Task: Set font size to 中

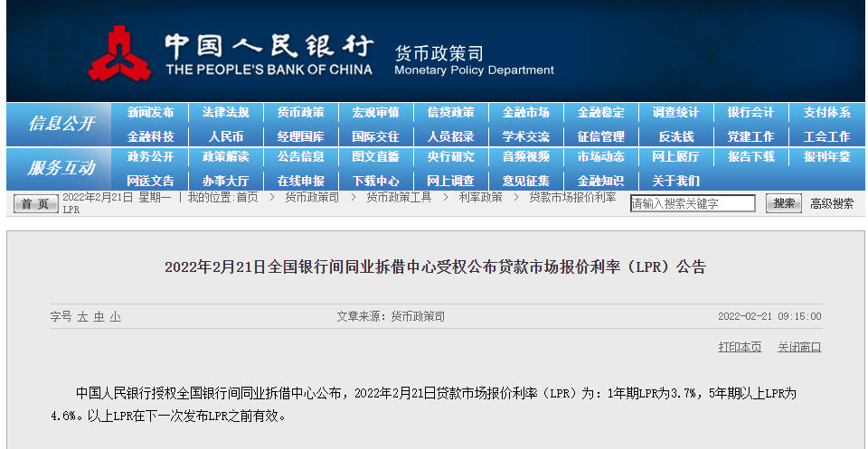Action: [x=99, y=317]
